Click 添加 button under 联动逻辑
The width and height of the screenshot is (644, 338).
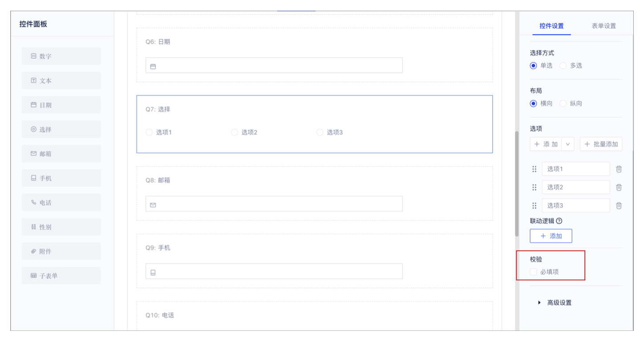tap(551, 236)
